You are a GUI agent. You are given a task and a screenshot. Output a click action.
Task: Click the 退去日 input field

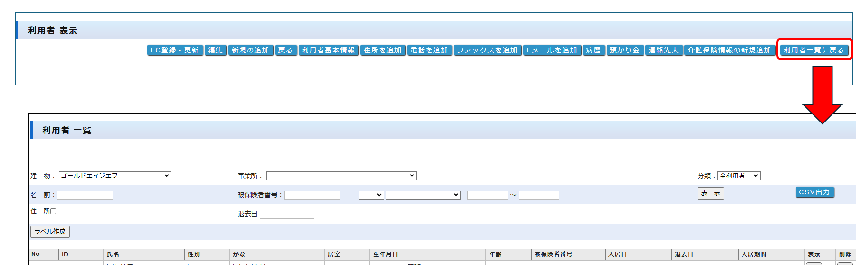tap(287, 214)
